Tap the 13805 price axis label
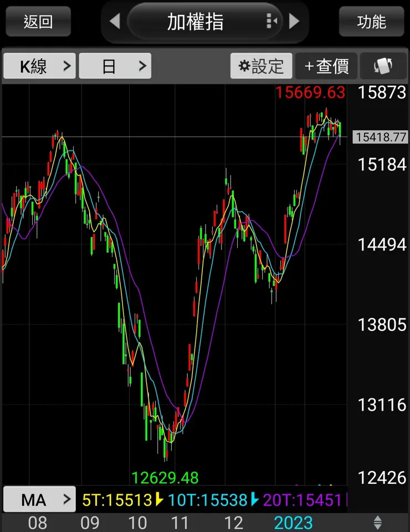The height and width of the screenshot is (532, 410). pos(382,325)
